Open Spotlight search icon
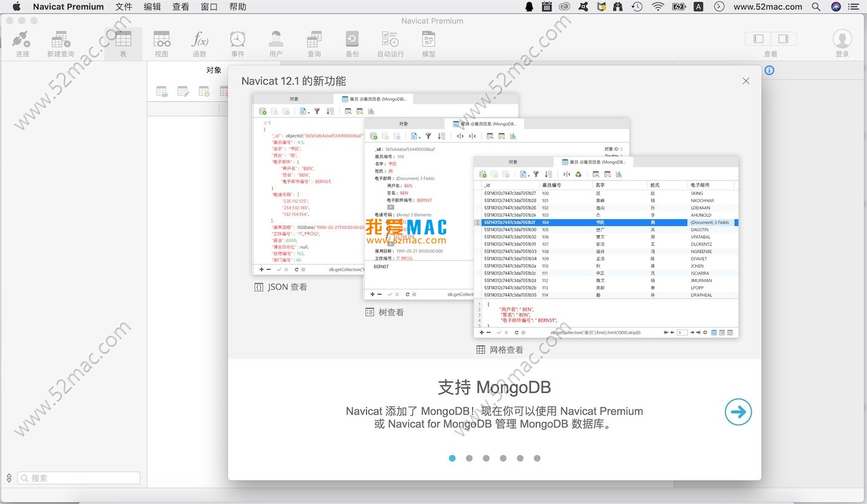The image size is (867, 504). pos(816,7)
